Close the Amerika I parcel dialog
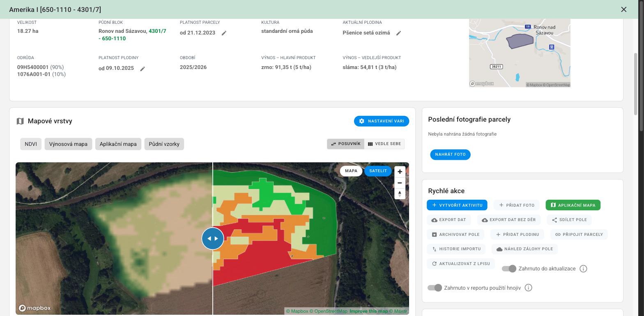Viewport: 644px width, 316px height. click(x=623, y=9)
